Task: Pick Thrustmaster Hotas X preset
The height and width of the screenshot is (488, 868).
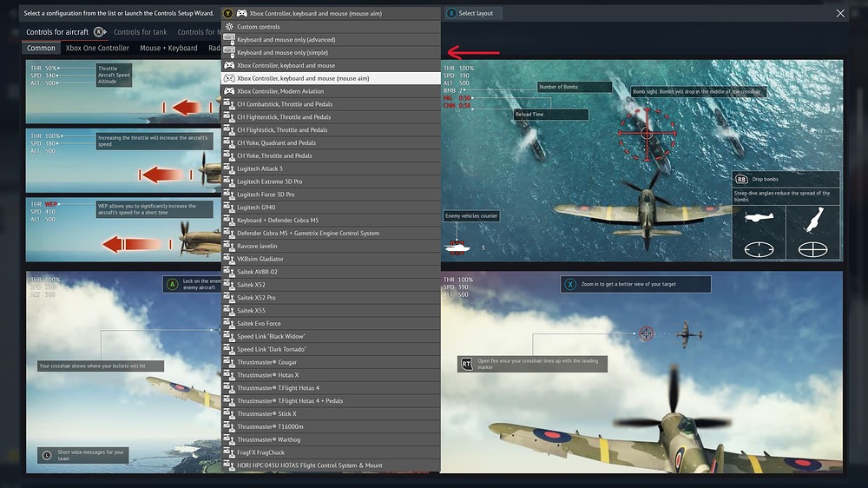Action: 331,375
